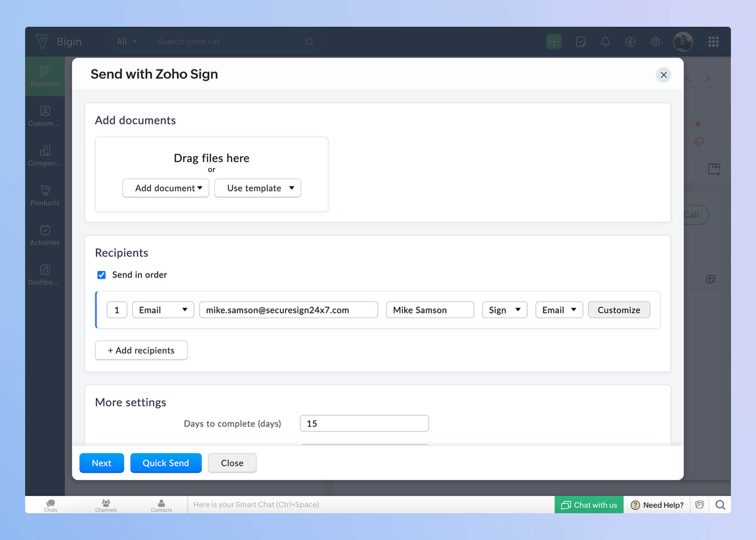756x540 pixels.
Task: Go to Activities in sidebar
Action: pyautogui.click(x=45, y=235)
